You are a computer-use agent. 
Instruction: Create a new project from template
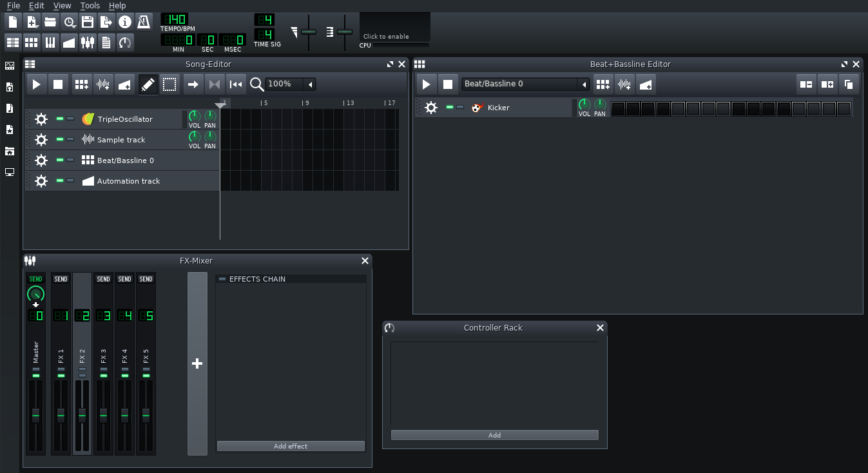[x=32, y=22]
